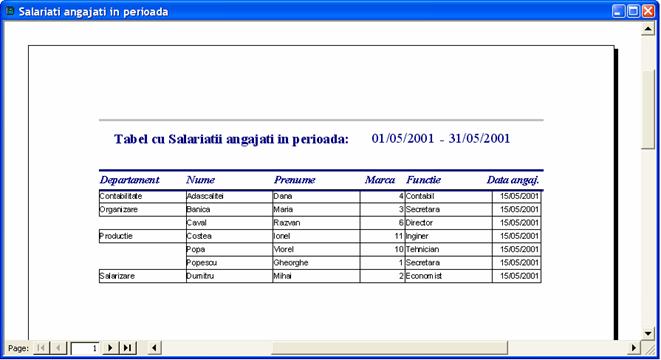Click the first name Dana
661x360 pixels.
click(283, 196)
